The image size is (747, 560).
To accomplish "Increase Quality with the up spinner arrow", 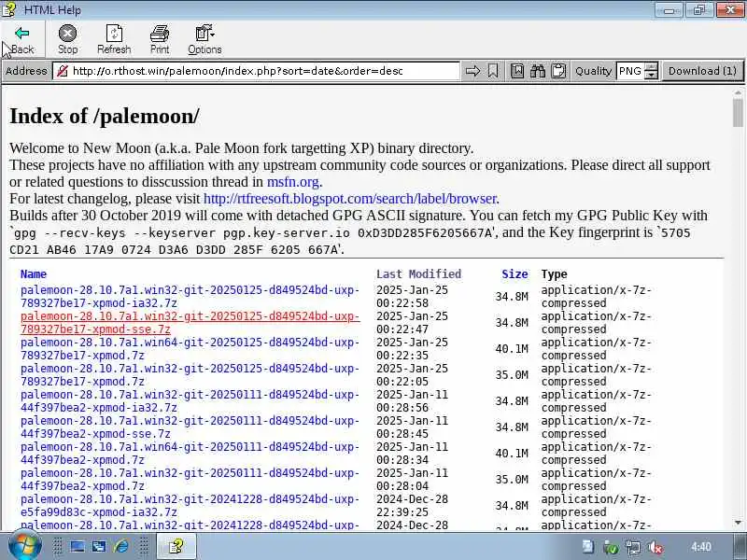I will [x=651, y=66].
